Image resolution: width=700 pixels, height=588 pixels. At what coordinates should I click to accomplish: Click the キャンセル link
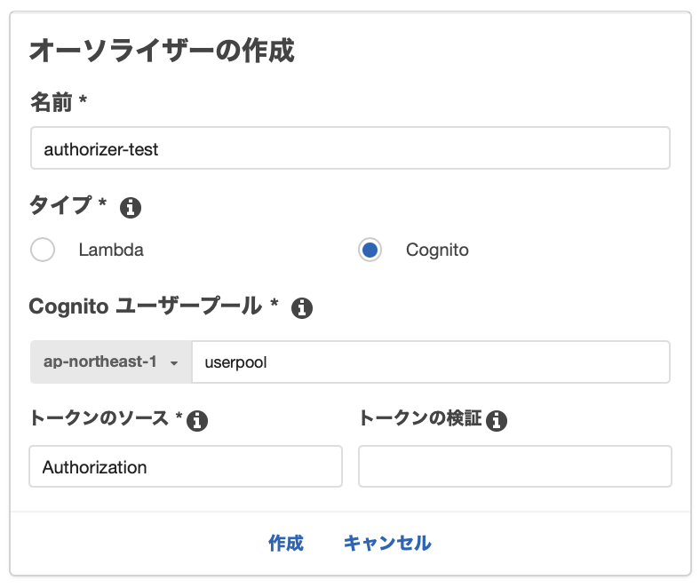387,543
